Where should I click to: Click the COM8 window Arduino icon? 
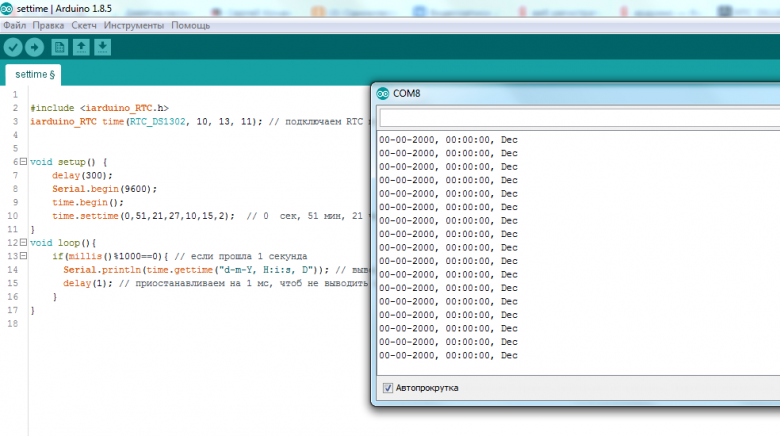click(x=383, y=93)
